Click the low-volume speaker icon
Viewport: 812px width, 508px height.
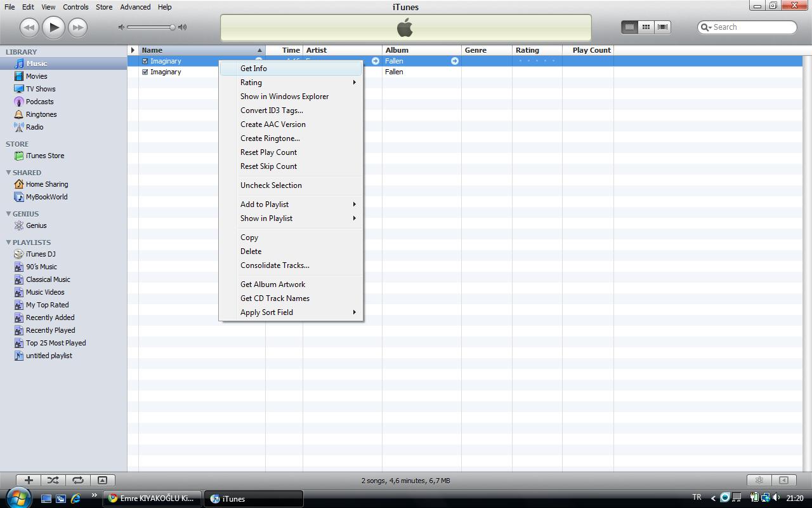121,27
